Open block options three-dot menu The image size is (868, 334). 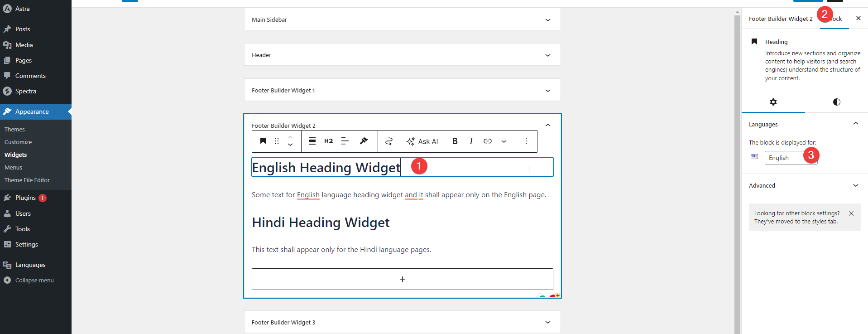point(526,141)
